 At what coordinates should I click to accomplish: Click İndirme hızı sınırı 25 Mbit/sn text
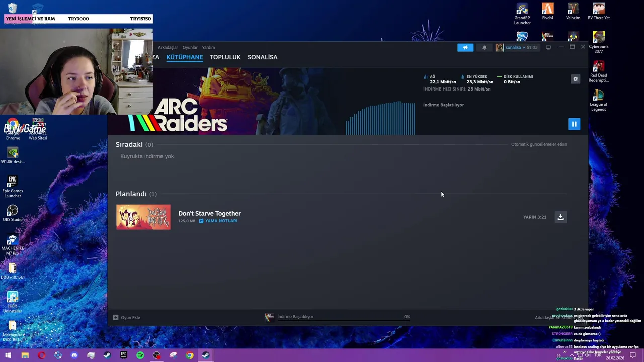pyautogui.click(x=457, y=89)
